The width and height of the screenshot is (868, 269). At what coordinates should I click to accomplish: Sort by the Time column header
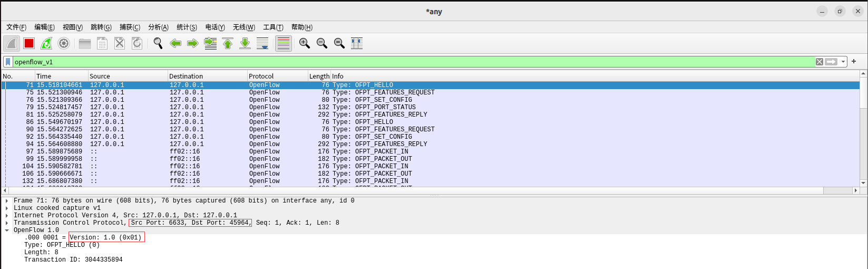coord(62,76)
